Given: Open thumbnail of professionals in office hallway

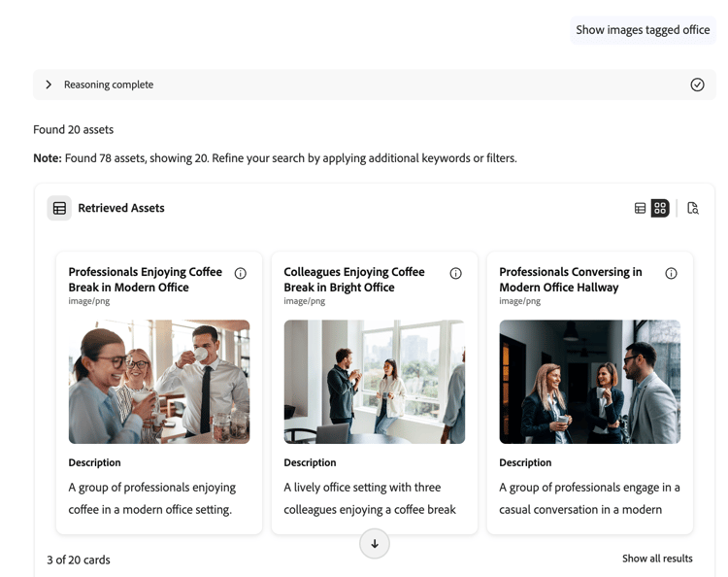Looking at the screenshot, I should pyautogui.click(x=589, y=382).
